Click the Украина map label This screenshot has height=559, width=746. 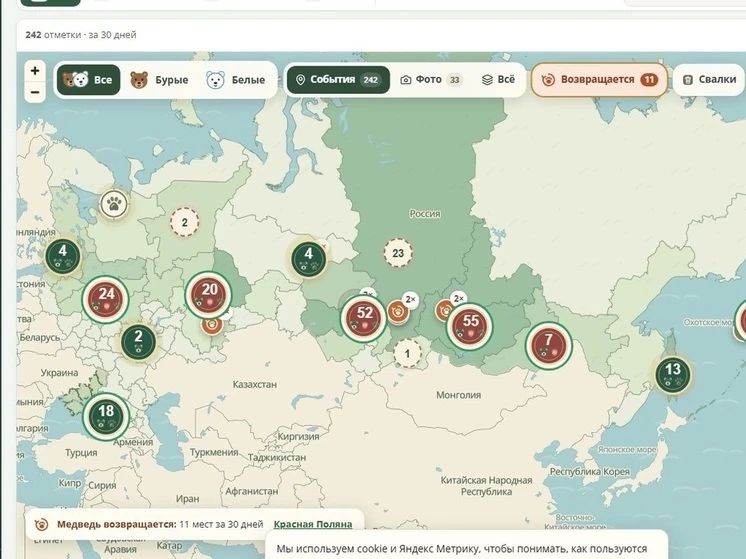(x=59, y=373)
